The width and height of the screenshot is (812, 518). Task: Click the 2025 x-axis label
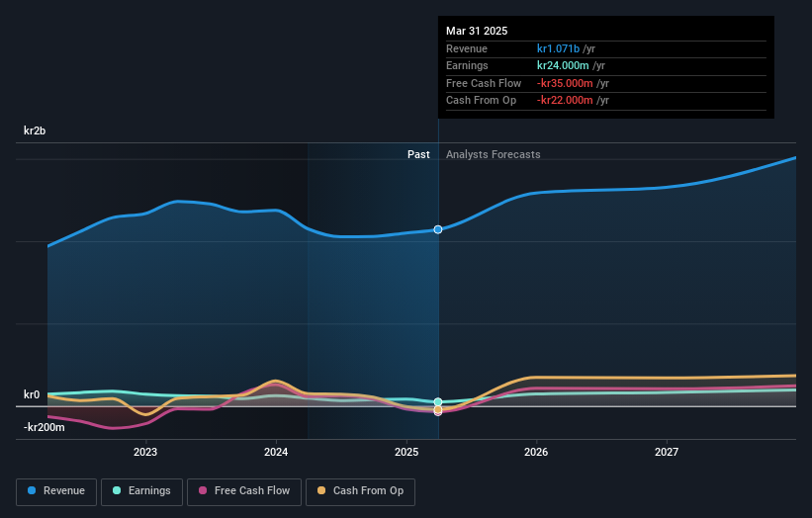pyautogui.click(x=406, y=452)
